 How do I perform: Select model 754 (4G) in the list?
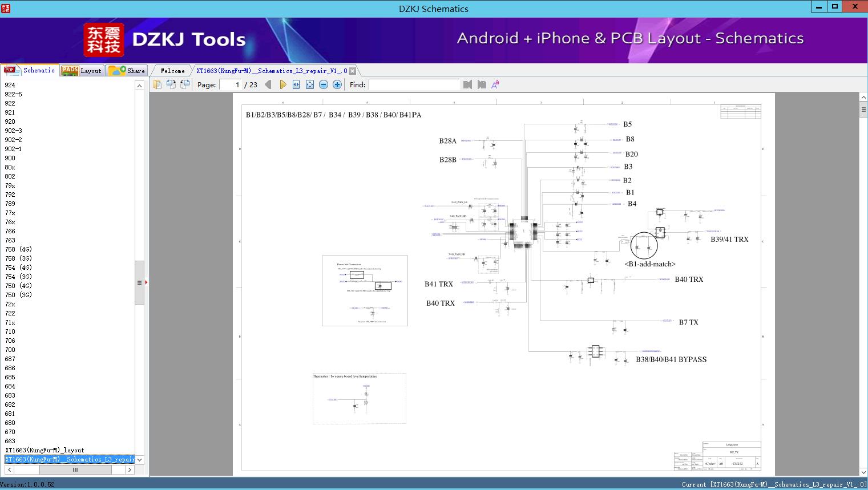[18, 268]
